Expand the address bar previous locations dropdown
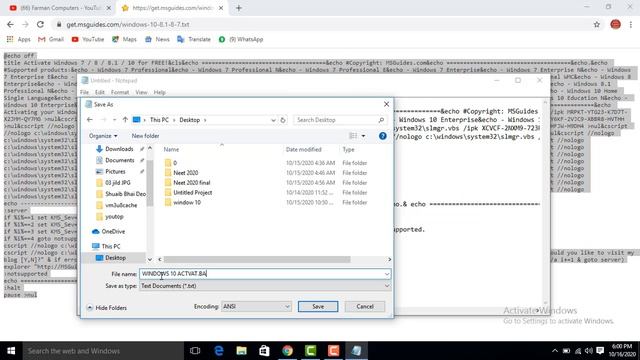640x360 pixels. (273, 120)
